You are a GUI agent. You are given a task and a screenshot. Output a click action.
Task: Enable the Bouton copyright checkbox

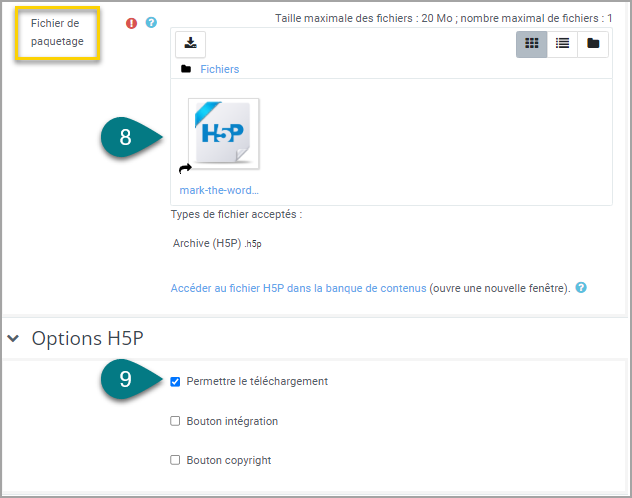(x=175, y=460)
